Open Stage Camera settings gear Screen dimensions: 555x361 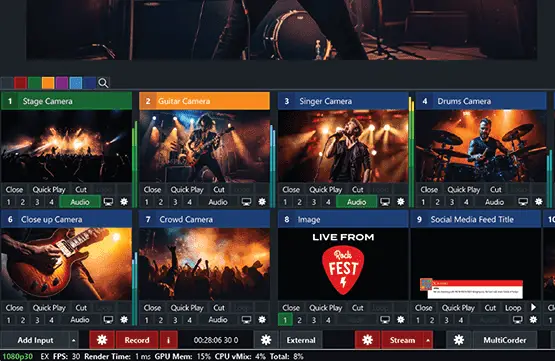[124, 202]
